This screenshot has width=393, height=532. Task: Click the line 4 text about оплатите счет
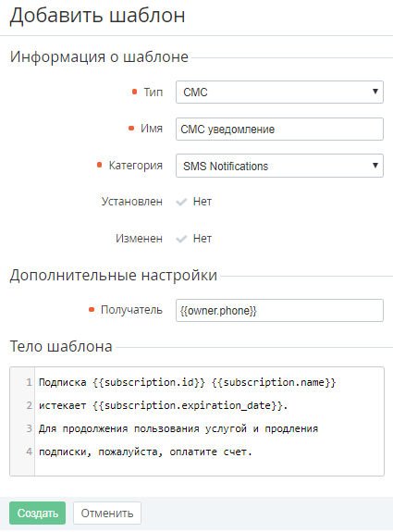pos(145,452)
